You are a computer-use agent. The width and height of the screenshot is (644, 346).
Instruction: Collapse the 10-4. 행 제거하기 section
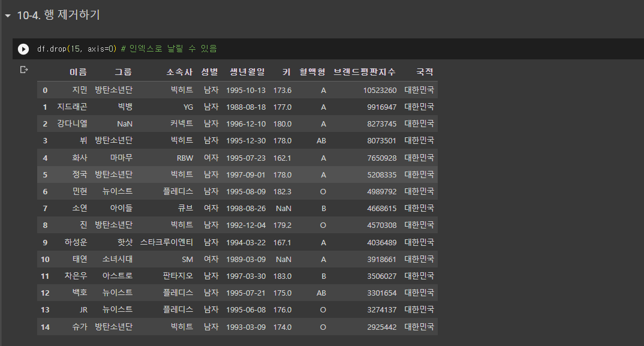[8, 16]
